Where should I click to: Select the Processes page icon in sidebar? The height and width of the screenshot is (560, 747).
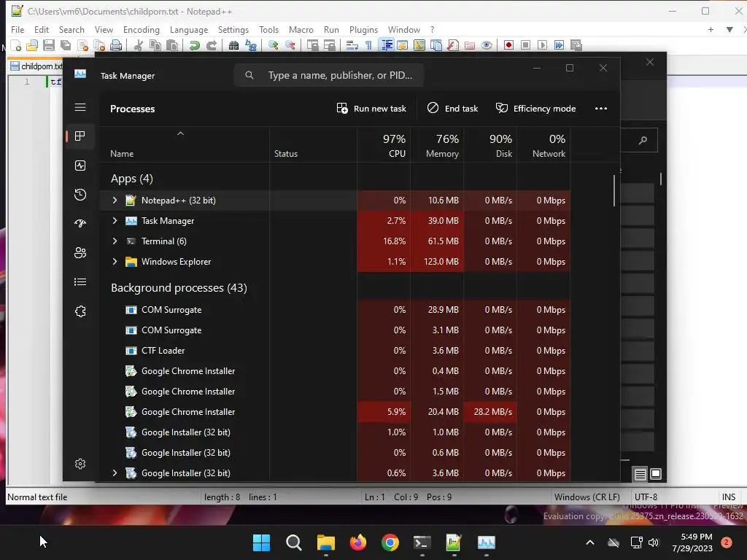(x=80, y=136)
